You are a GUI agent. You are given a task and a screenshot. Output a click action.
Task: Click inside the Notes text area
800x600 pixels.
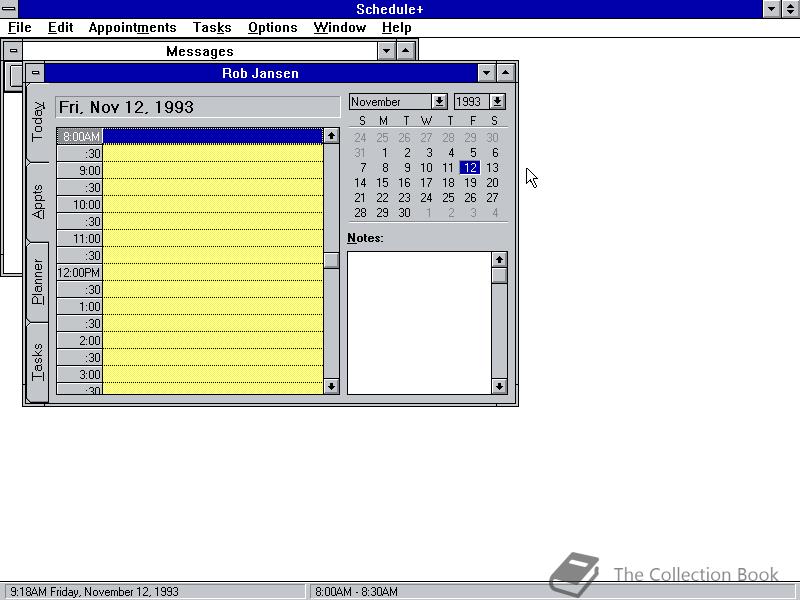pyautogui.click(x=419, y=323)
